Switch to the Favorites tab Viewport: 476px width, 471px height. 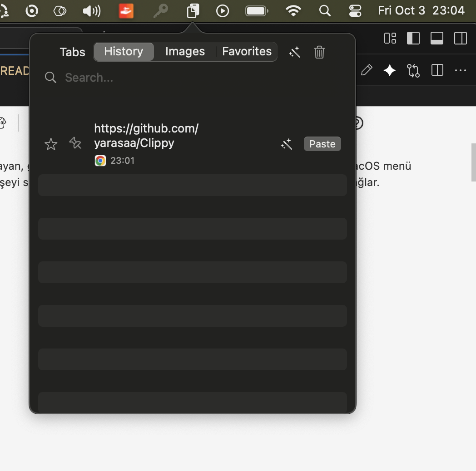[247, 52]
